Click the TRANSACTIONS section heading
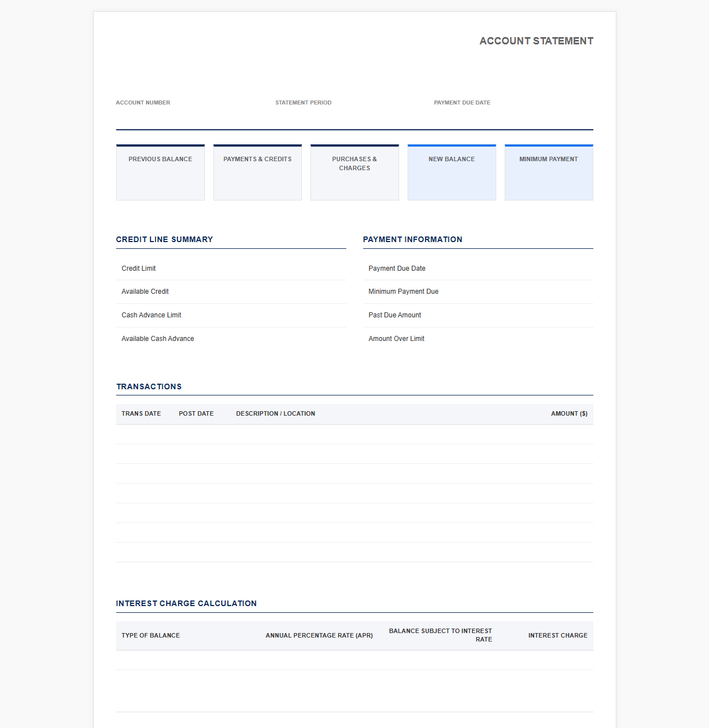709x728 pixels. coord(149,386)
